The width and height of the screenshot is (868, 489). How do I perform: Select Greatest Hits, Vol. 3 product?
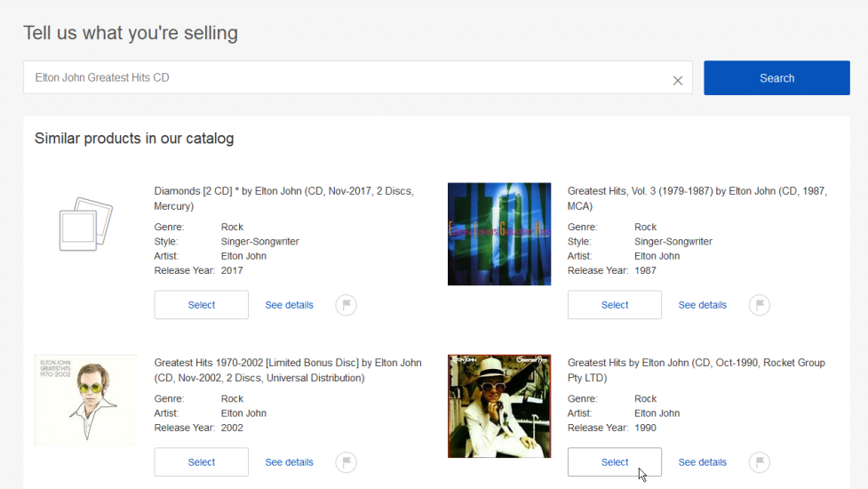(615, 305)
